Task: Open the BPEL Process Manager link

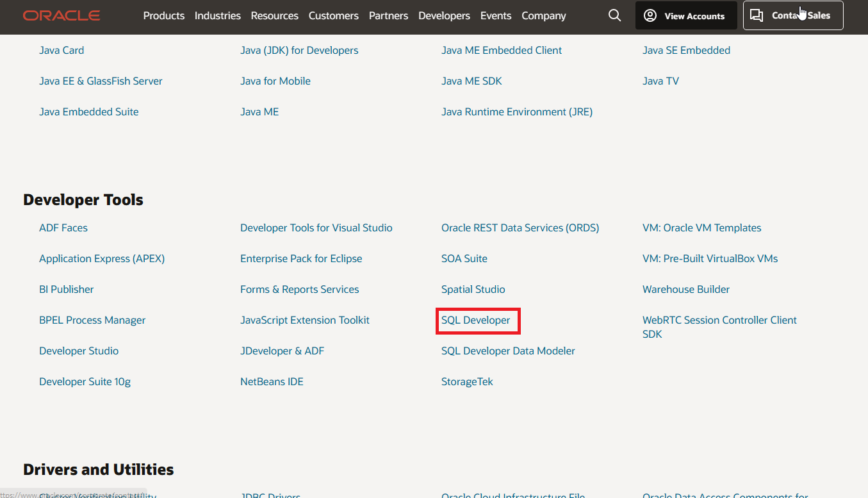Action: [x=92, y=320]
